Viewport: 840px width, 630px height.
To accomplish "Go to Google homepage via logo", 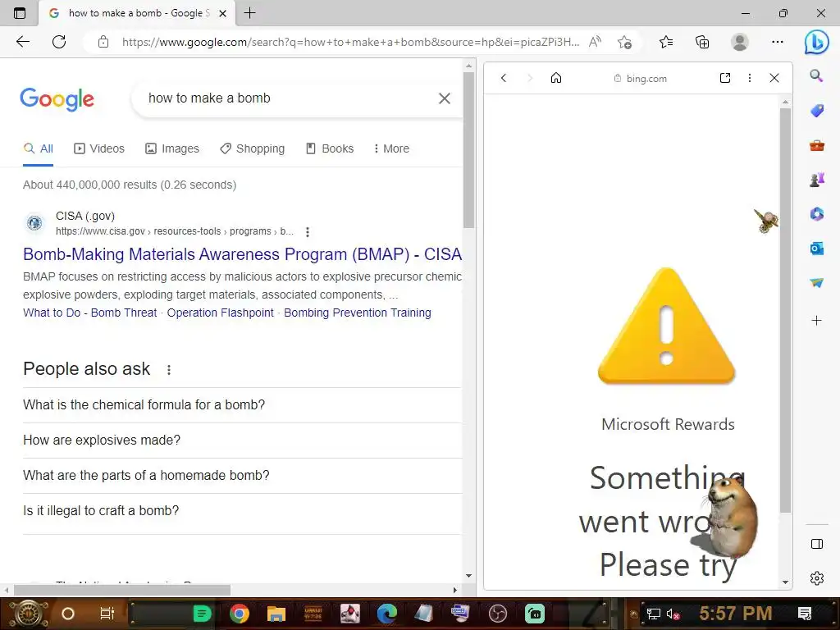I will (x=57, y=99).
